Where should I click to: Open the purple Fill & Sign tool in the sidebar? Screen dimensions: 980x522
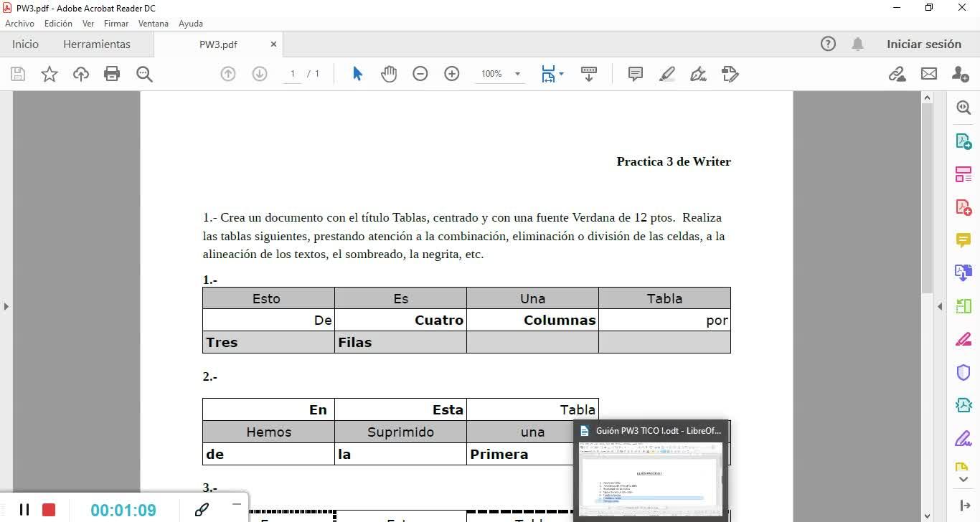point(963,438)
